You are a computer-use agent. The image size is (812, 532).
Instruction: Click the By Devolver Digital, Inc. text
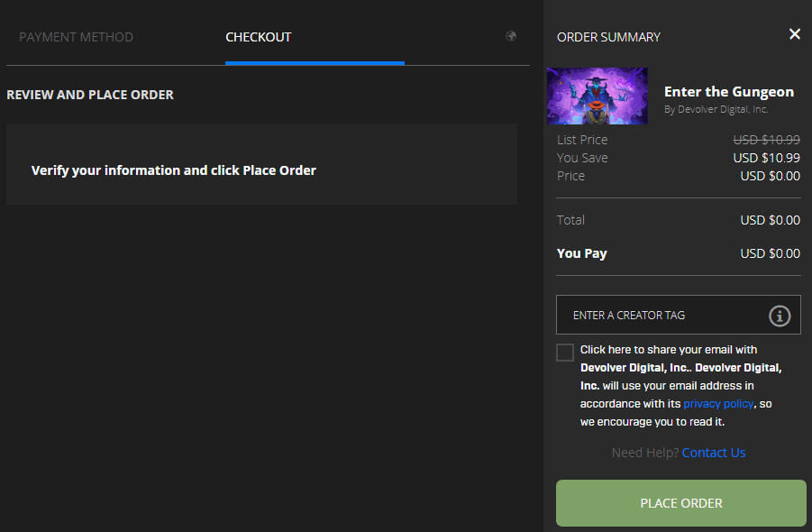[x=716, y=109]
